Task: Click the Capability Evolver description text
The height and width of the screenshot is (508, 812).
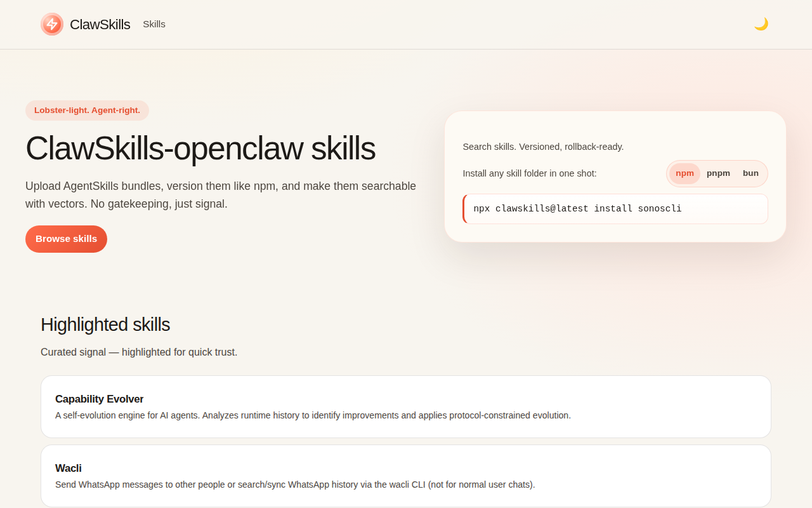Action: pos(313,415)
